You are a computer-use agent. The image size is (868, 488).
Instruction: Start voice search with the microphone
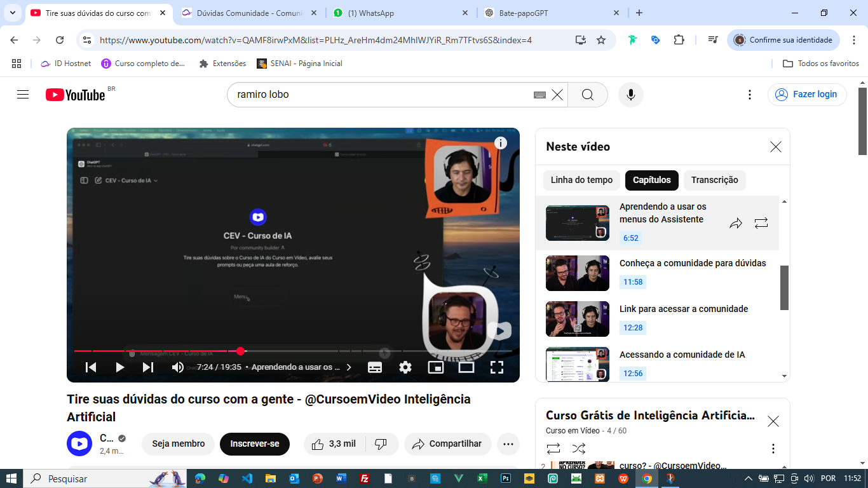point(630,95)
